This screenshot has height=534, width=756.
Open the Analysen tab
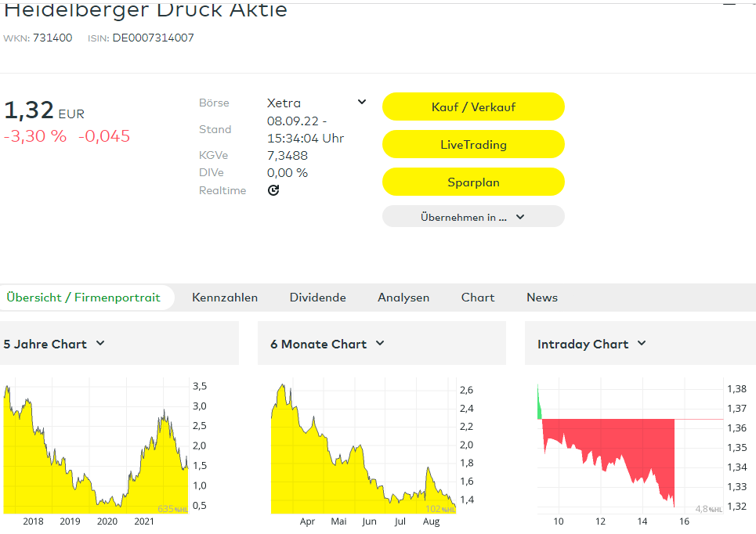coord(403,298)
